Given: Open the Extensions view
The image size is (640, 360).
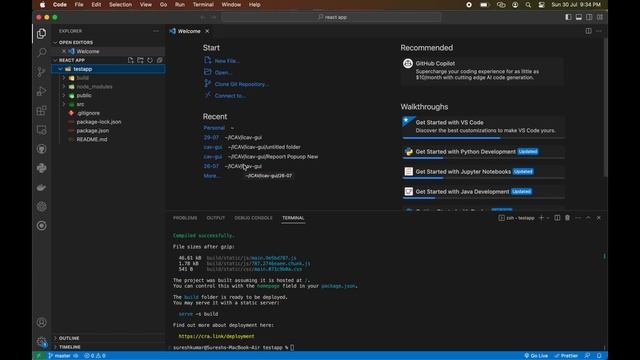Looking at the screenshot, I should (42, 111).
